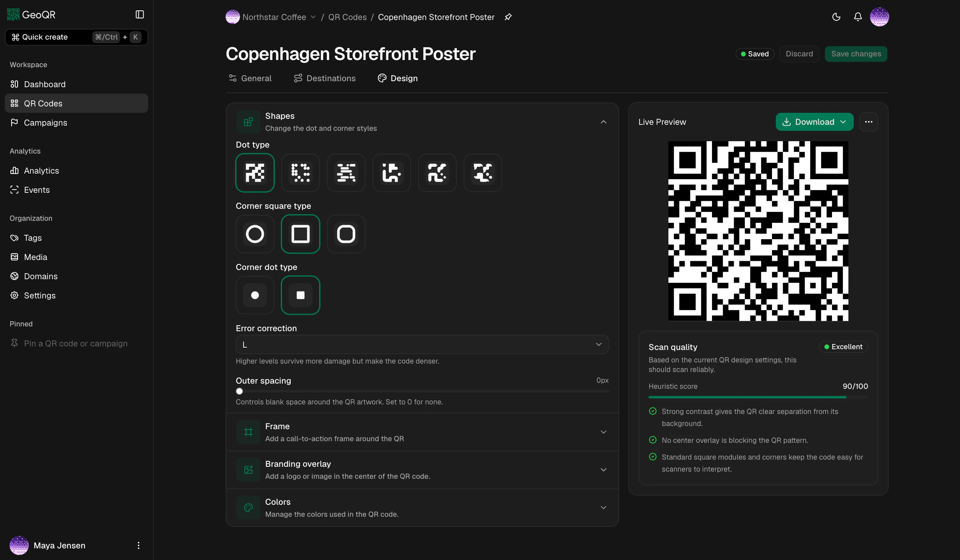
Task: Open the more options ellipsis in Live Preview
Action: pyautogui.click(x=868, y=122)
